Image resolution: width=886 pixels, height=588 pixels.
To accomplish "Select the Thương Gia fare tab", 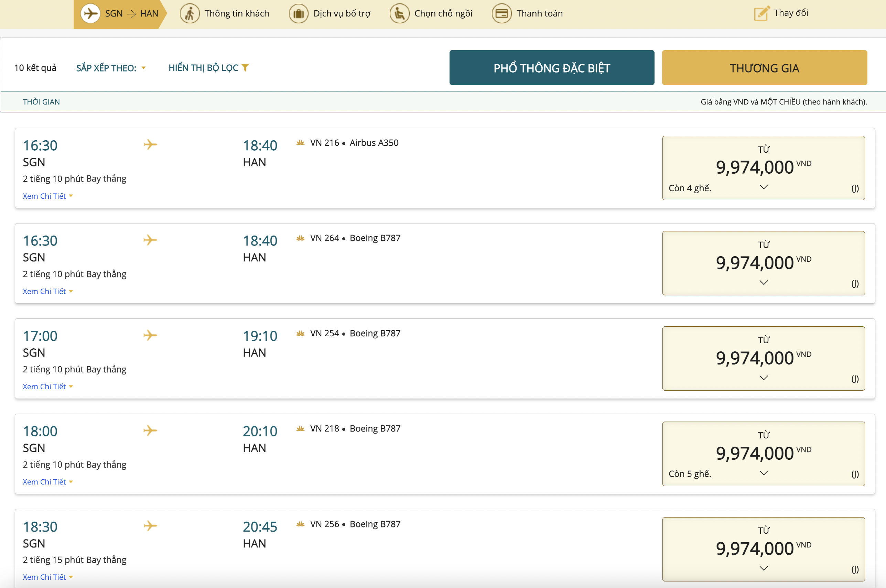I will pyautogui.click(x=764, y=68).
